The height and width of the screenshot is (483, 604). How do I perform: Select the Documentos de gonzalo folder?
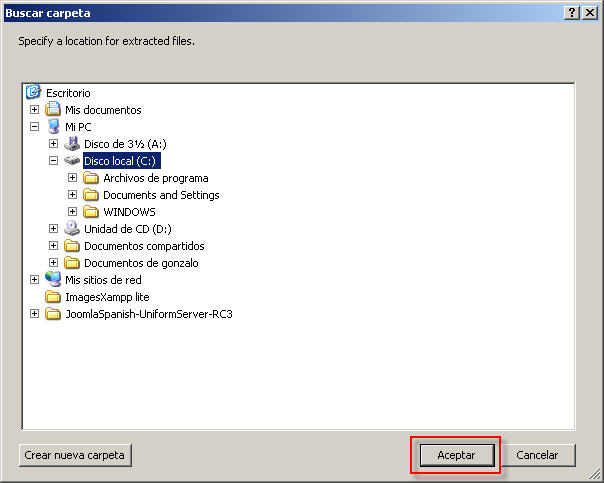[x=140, y=263]
